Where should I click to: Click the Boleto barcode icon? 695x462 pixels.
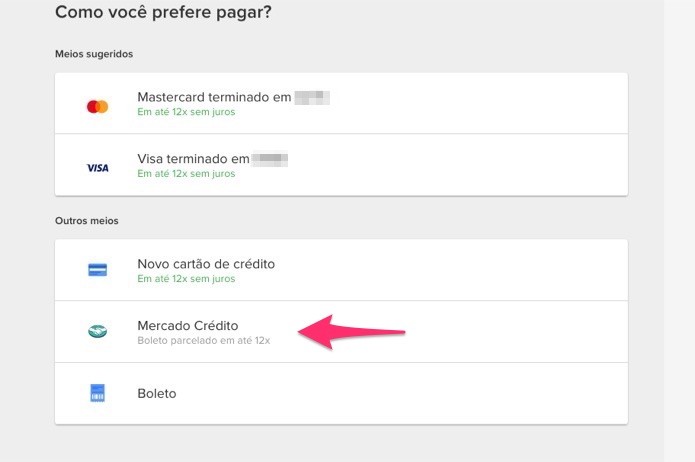pyautogui.click(x=98, y=393)
